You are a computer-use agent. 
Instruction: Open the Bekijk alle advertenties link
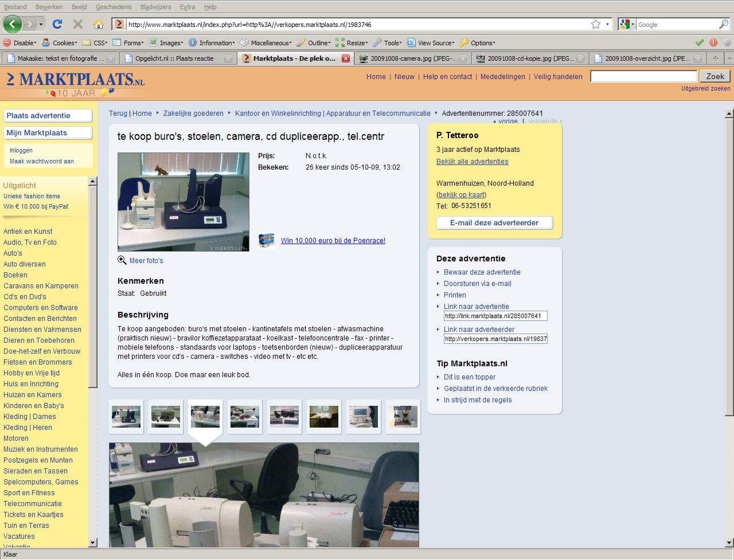[472, 161]
